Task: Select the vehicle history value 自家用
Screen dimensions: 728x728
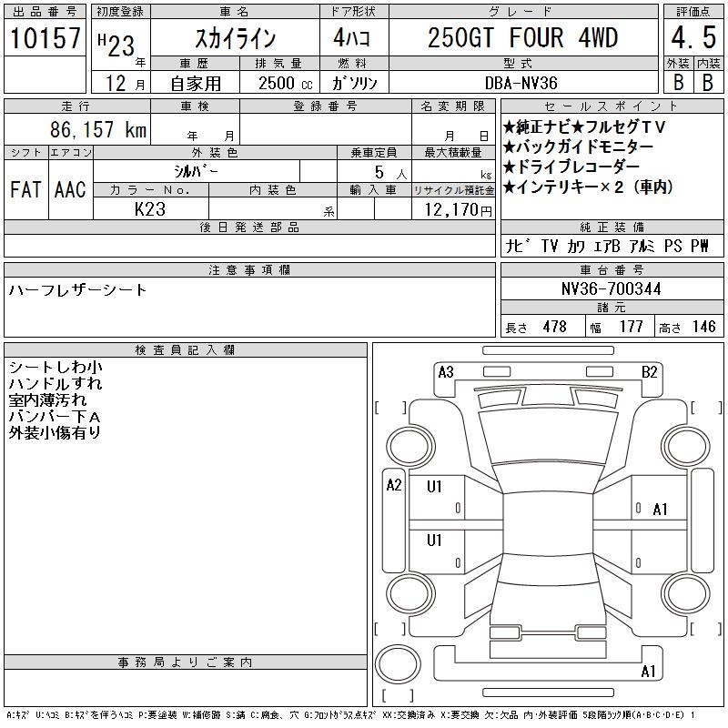Action: [x=196, y=84]
